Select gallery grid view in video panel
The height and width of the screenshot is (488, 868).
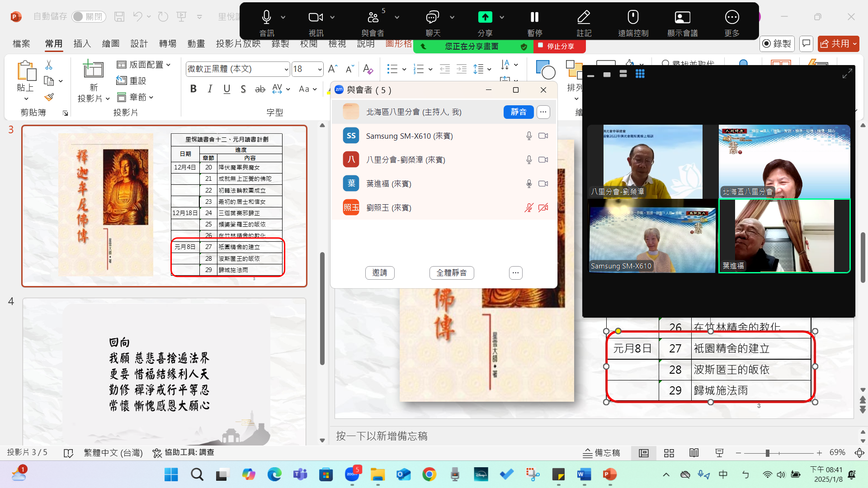(x=640, y=74)
